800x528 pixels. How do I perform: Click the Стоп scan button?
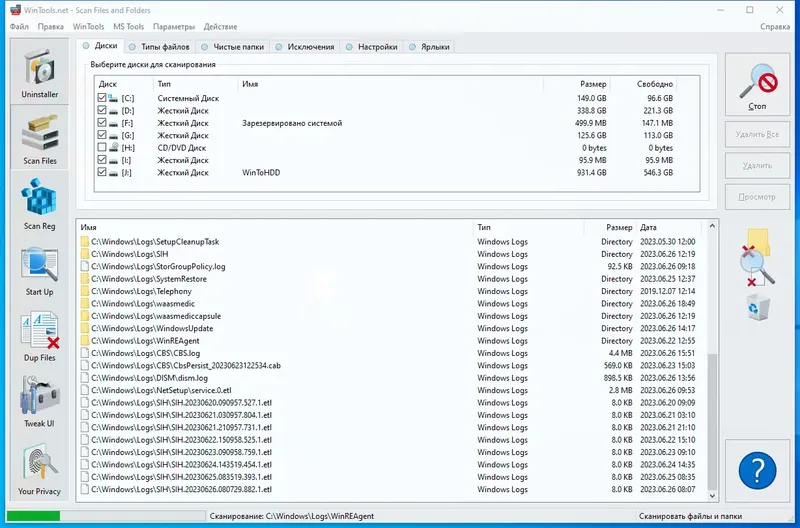tap(757, 84)
